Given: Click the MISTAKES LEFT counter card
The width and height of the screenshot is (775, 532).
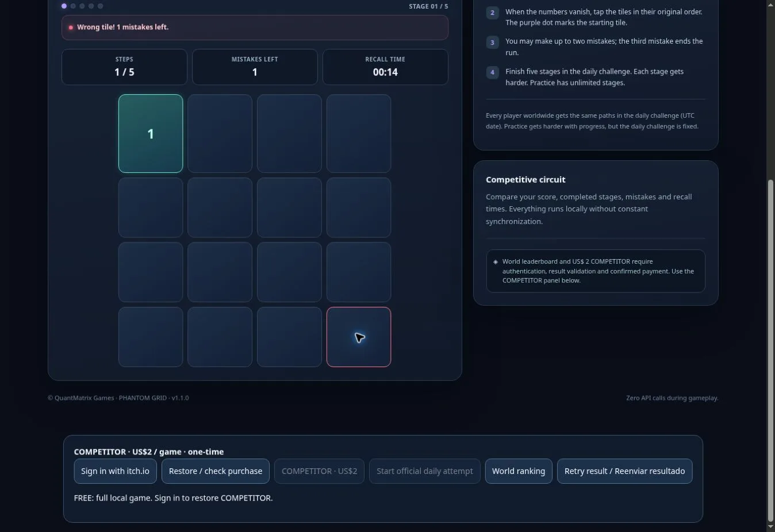Looking at the screenshot, I should point(255,67).
